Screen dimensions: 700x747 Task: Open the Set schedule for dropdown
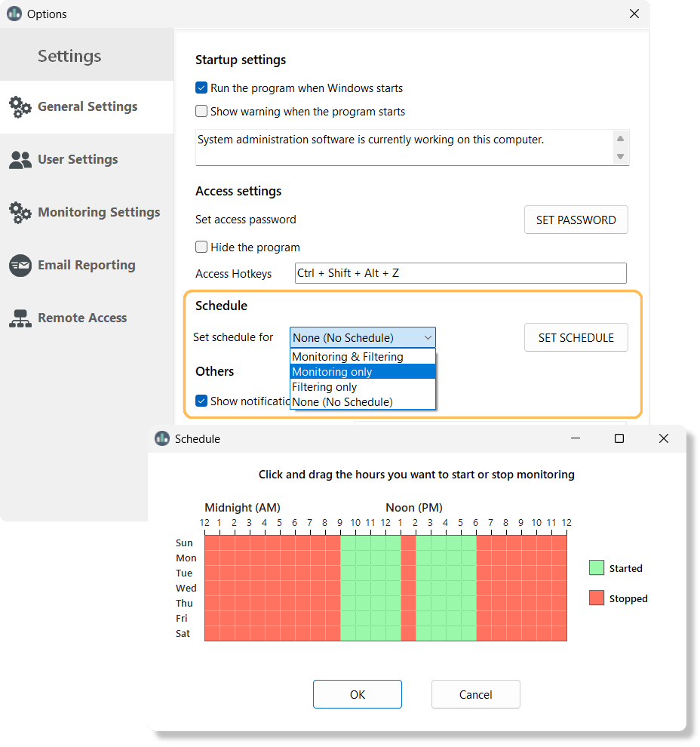[x=362, y=337]
